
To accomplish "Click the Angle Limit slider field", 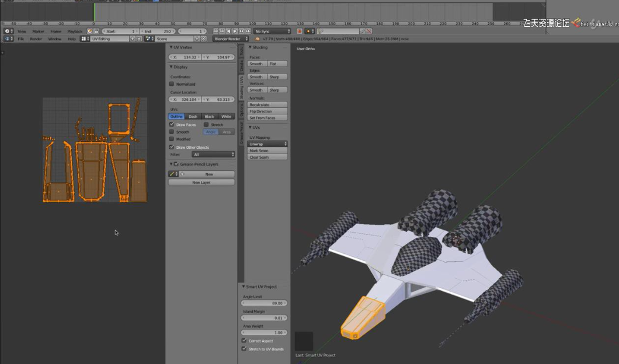I will tap(265, 303).
